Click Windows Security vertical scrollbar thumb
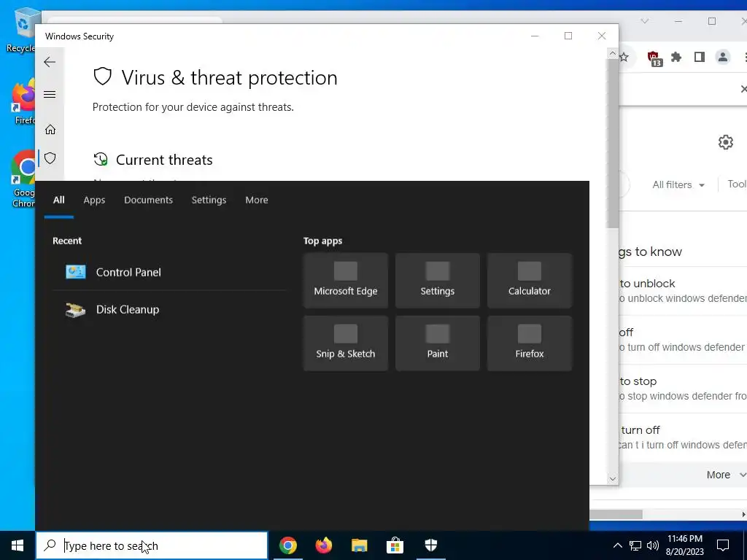Image resolution: width=747 pixels, height=560 pixels. tap(612, 143)
